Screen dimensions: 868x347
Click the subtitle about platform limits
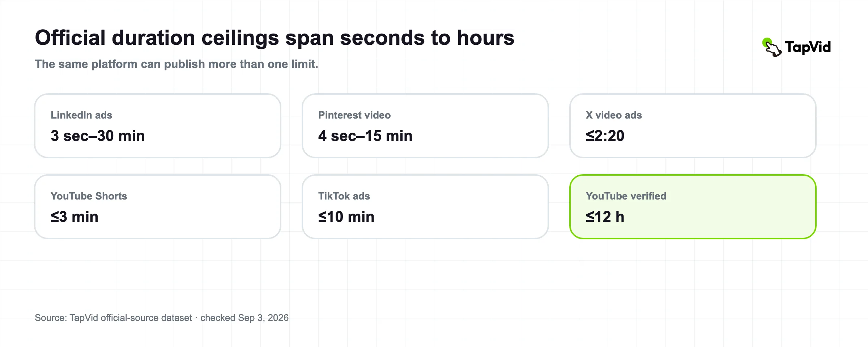point(176,64)
